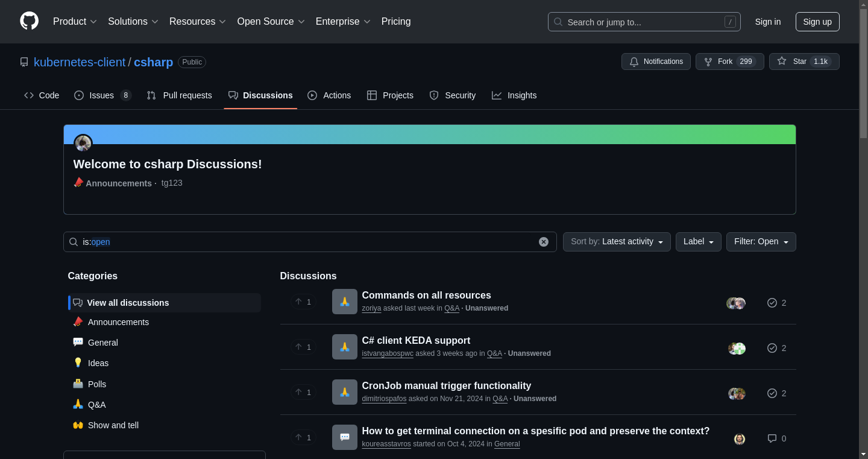Select View all discussions
Viewport: 868px width, 459px height.
tap(165, 303)
